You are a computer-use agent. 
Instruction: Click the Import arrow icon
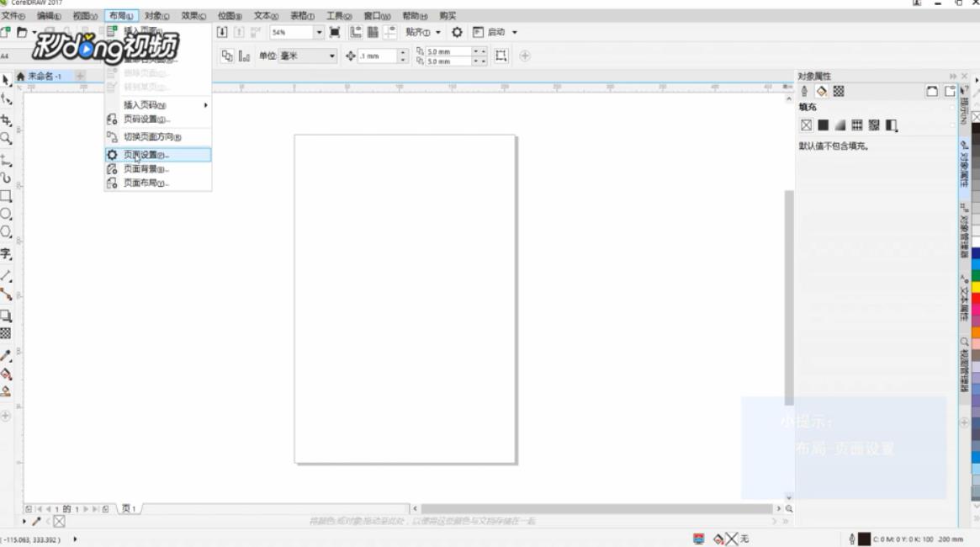click(222, 32)
